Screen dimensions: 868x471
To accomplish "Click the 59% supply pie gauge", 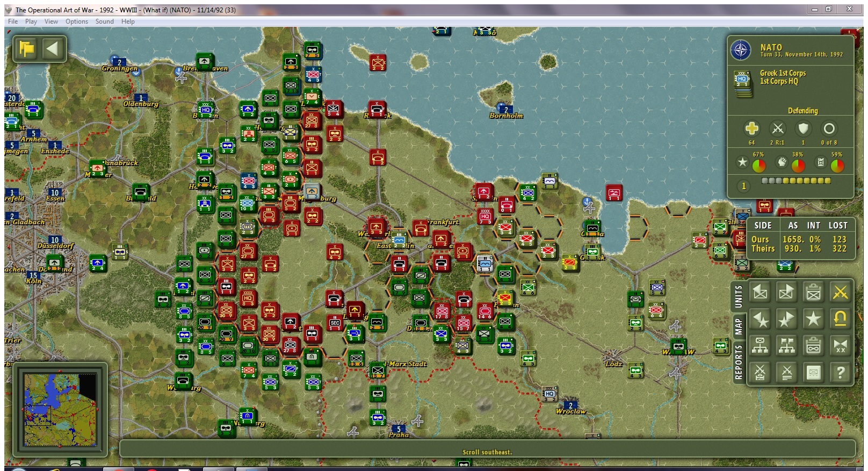I will 837,166.
